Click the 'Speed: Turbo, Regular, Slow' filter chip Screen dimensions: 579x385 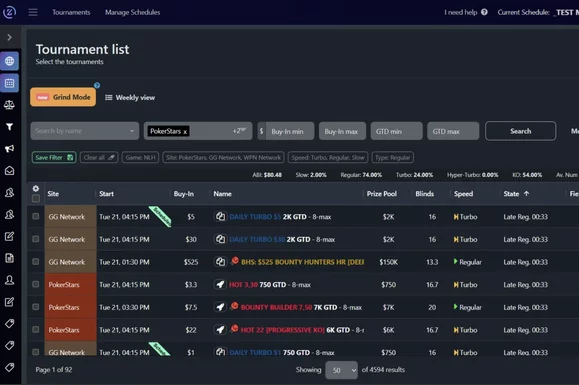pos(328,158)
